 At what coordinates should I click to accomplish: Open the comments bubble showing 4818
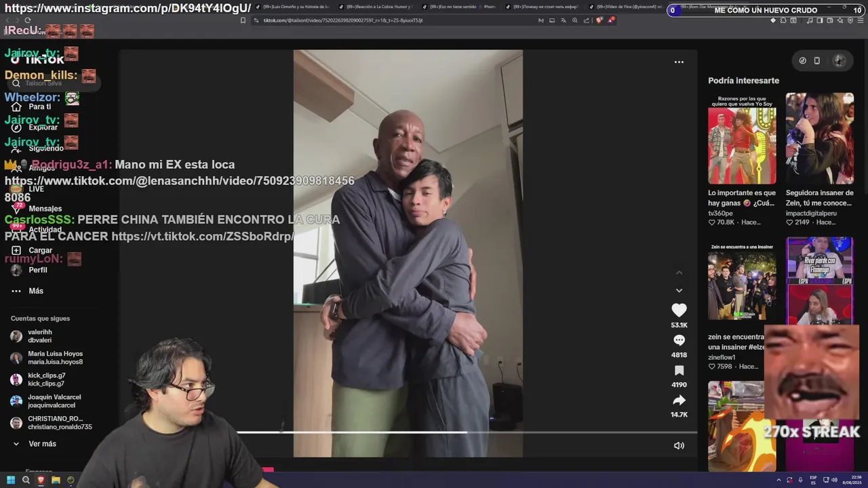pyautogui.click(x=679, y=340)
